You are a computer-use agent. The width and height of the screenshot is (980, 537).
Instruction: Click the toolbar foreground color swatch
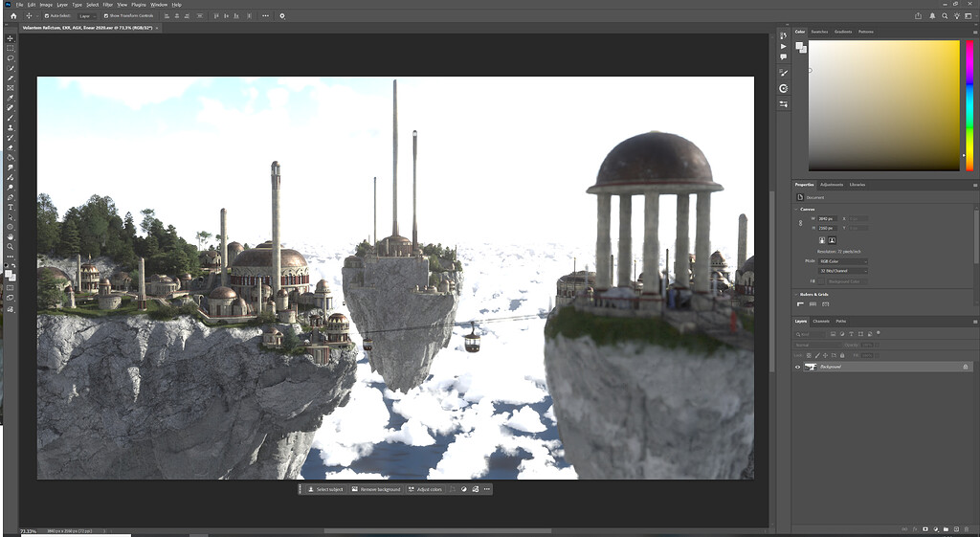point(9,274)
